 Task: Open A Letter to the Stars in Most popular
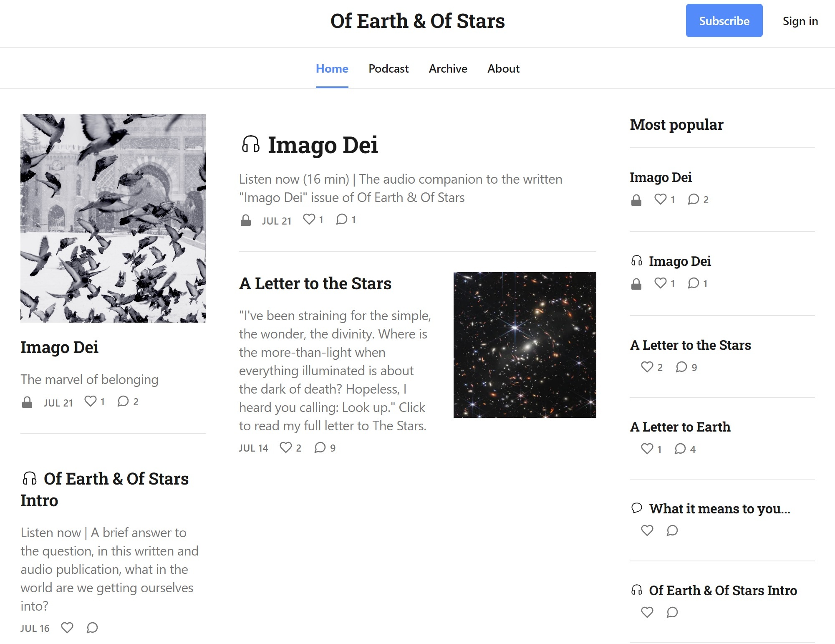(690, 345)
